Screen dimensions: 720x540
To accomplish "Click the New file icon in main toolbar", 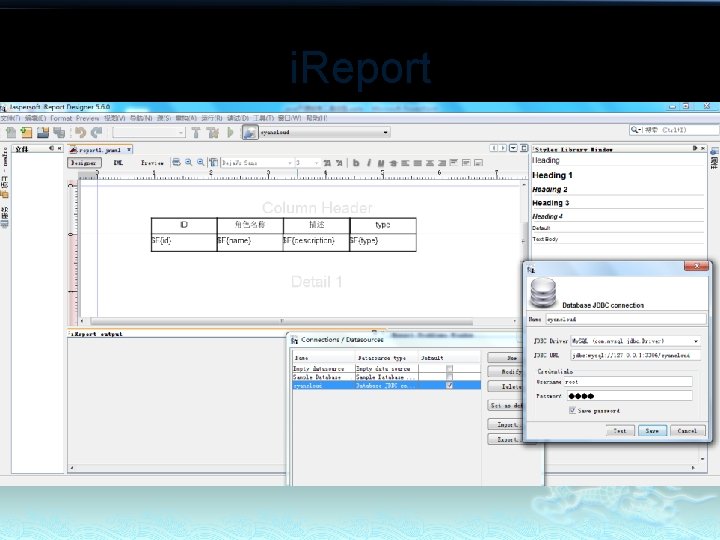I will (11, 133).
